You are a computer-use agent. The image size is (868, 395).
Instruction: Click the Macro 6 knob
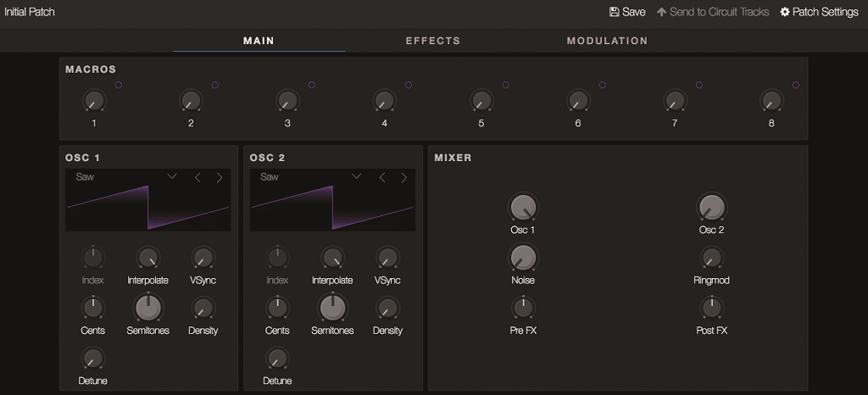pos(578,101)
